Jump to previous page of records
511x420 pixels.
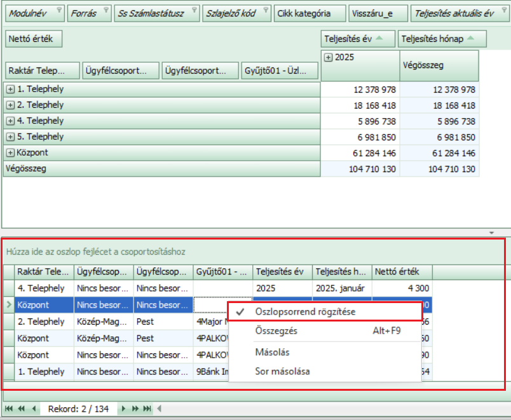pyautogui.click(x=21, y=409)
